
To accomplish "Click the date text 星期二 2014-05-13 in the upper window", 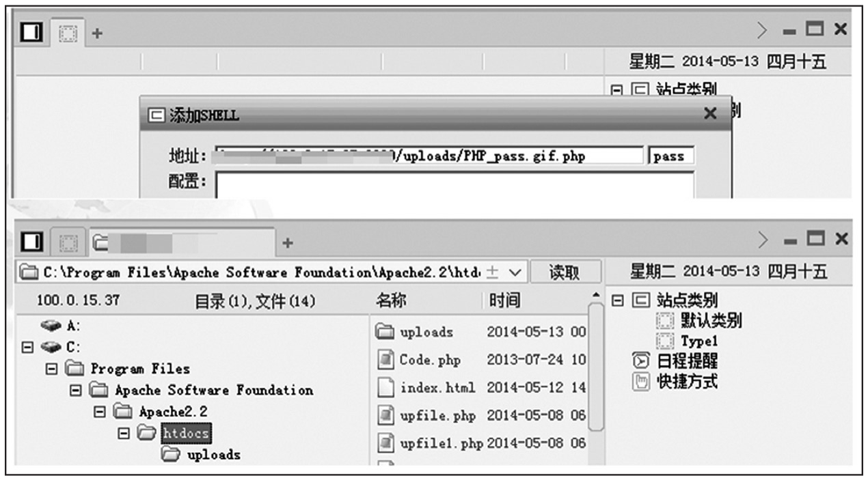I will pos(694,62).
